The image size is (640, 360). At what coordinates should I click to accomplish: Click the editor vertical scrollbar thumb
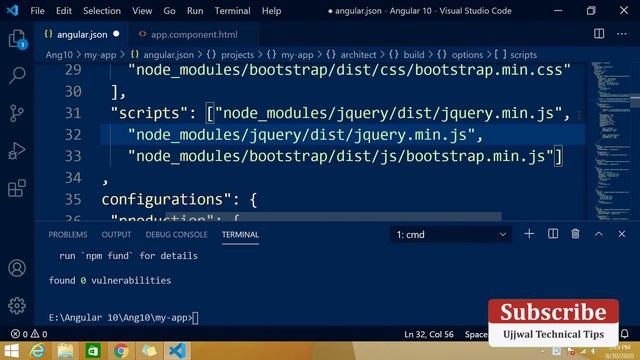[635, 101]
